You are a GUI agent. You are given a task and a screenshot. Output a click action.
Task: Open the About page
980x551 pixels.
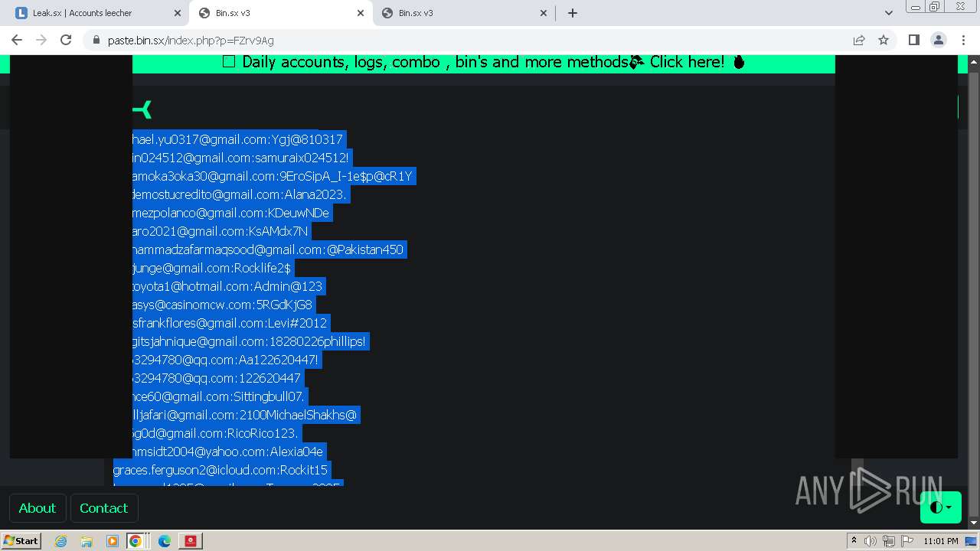(37, 508)
